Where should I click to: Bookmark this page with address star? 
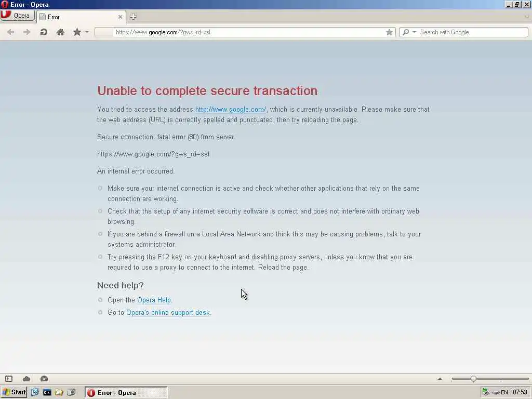tap(389, 32)
